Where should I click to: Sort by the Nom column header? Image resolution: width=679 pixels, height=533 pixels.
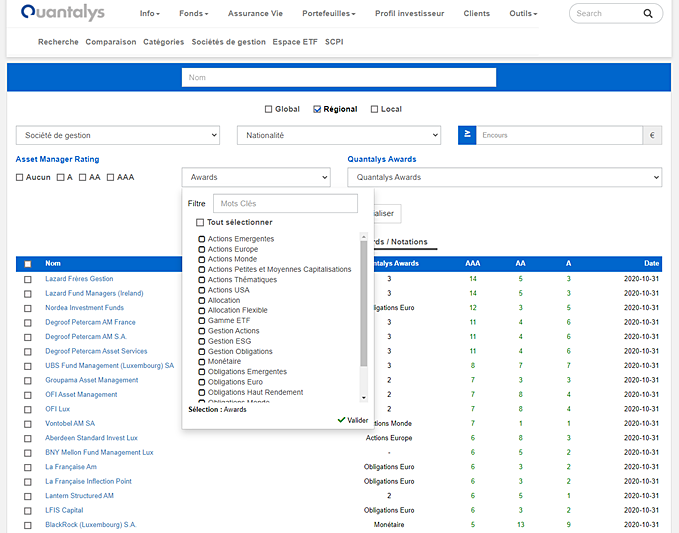coord(53,264)
